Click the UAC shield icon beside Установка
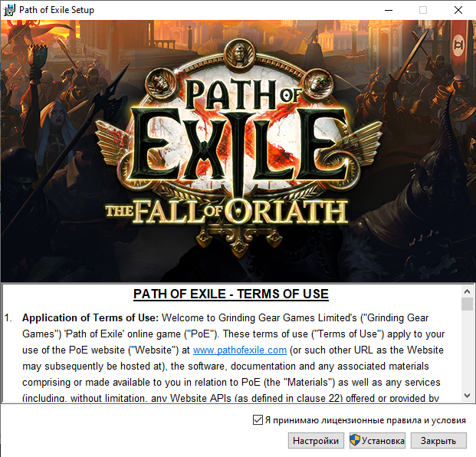This screenshot has height=457, width=476. [x=355, y=440]
